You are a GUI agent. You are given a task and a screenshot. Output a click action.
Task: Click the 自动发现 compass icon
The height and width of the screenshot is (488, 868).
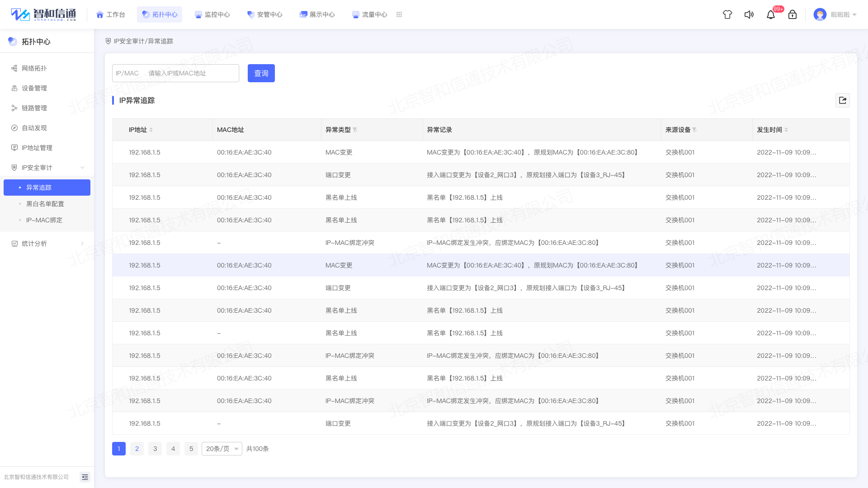pos(14,128)
